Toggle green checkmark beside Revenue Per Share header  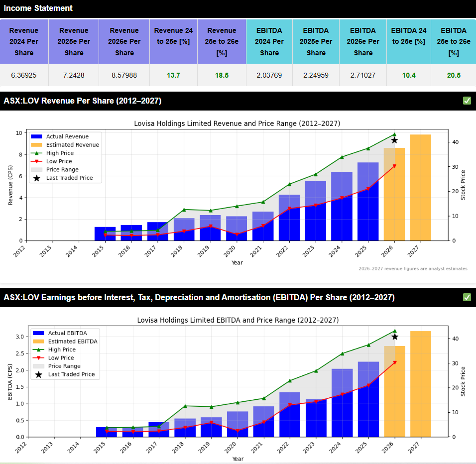click(467, 101)
